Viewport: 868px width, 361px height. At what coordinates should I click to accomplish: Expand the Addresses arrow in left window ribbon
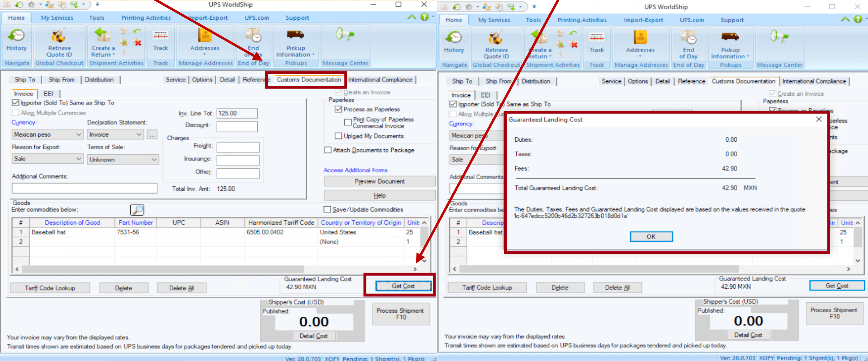pyautogui.click(x=204, y=55)
